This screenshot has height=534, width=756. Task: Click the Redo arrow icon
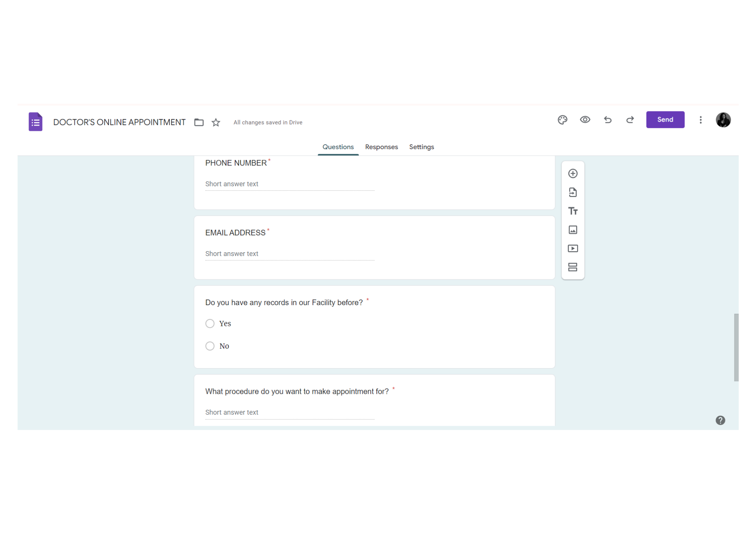(630, 120)
